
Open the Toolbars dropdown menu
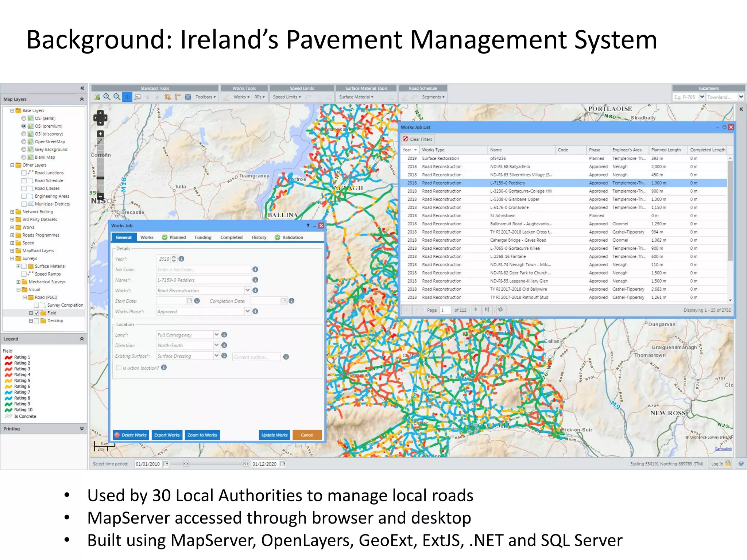(x=205, y=97)
